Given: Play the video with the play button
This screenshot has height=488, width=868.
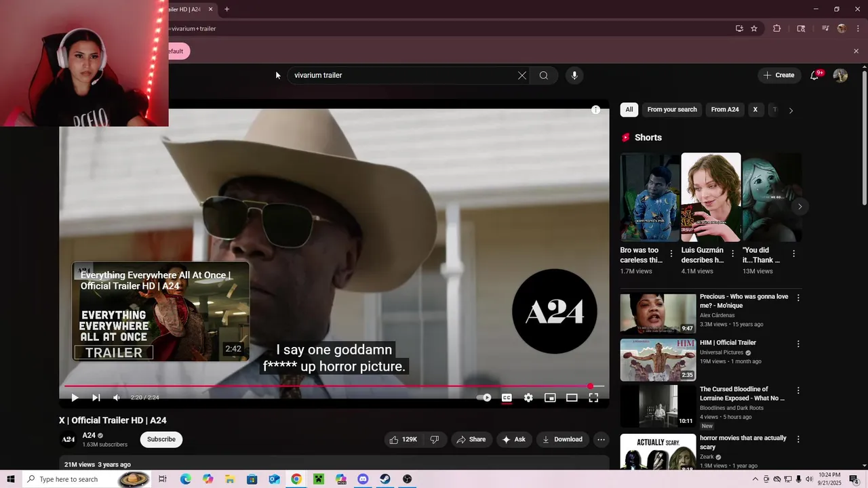Looking at the screenshot, I should (x=75, y=398).
